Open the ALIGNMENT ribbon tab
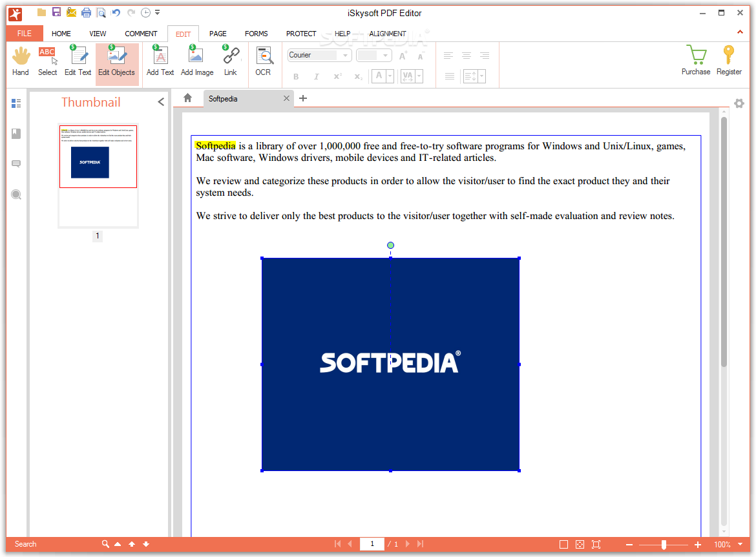Viewport: 756px width, 557px height. point(387,33)
